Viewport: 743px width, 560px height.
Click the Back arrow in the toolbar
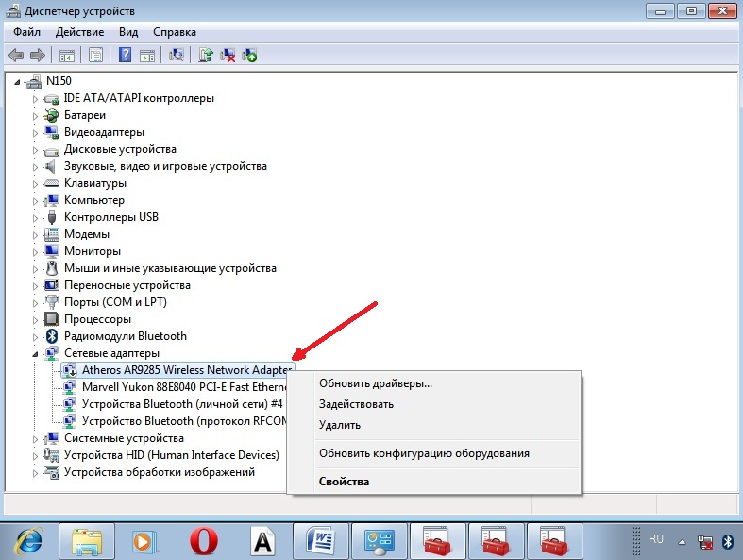coord(16,55)
